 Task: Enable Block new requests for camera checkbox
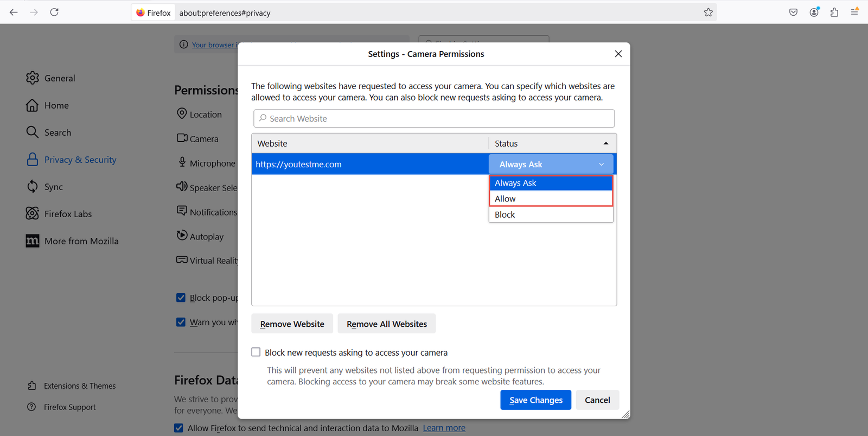[x=256, y=352]
